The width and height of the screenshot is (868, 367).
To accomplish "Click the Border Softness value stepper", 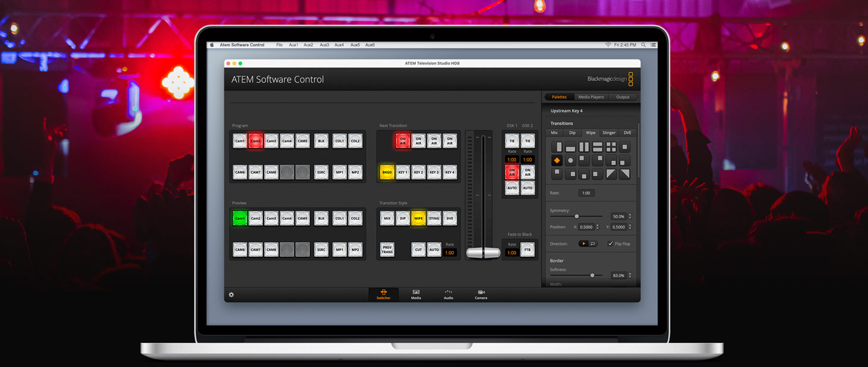I will tap(630, 275).
